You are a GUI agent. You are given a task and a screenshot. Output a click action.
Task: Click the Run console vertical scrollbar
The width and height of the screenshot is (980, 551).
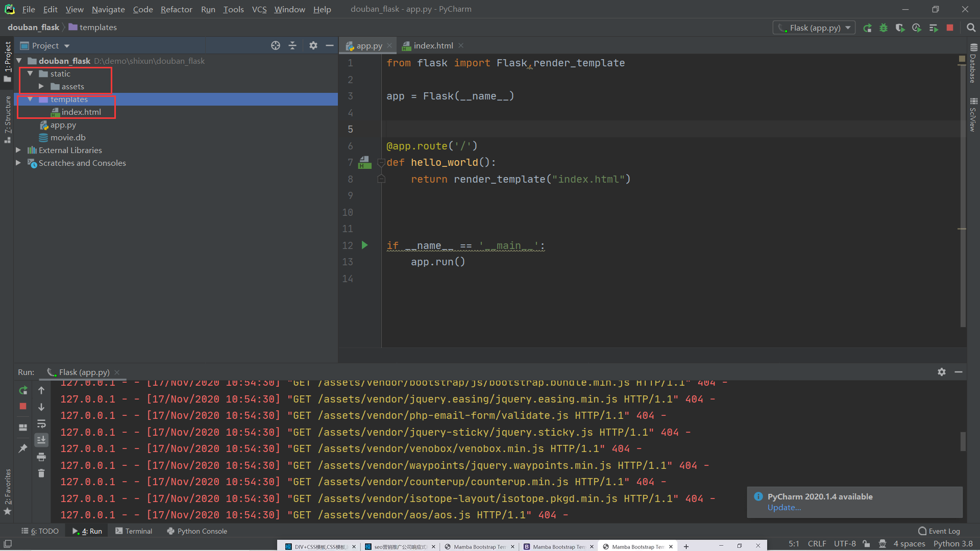(x=963, y=441)
